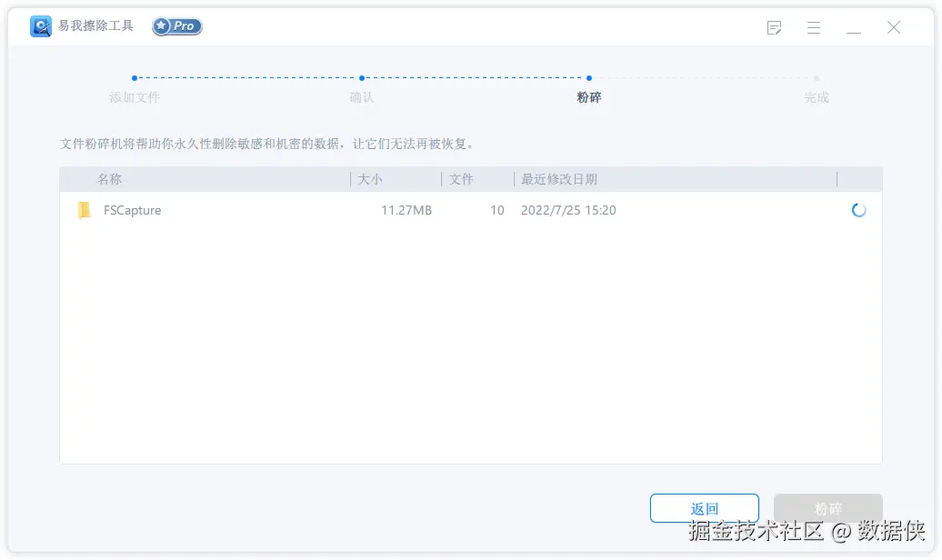Click the 完成 step progress dot
The height and width of the screenshot is (560, 942).
click(x=817, y=79)
